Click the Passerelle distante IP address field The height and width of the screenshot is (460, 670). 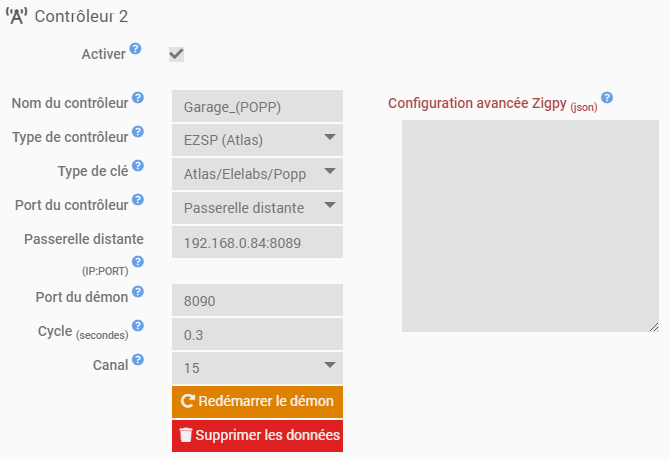pos(257,241)
